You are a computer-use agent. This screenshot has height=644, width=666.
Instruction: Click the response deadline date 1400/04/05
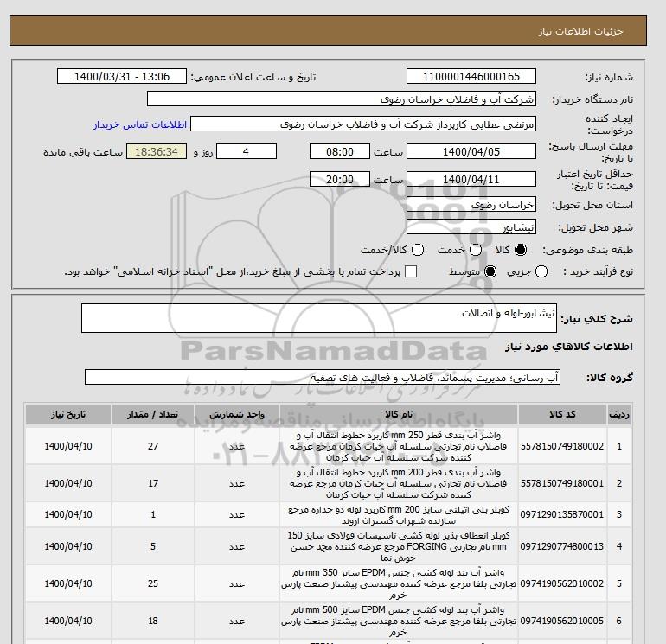click(471, 151)
